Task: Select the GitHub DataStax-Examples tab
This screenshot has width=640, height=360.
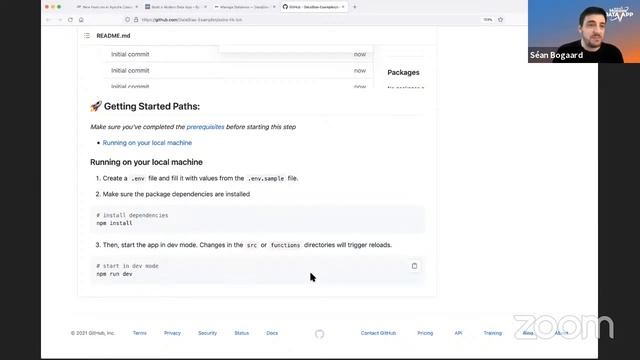Action: 313,7
